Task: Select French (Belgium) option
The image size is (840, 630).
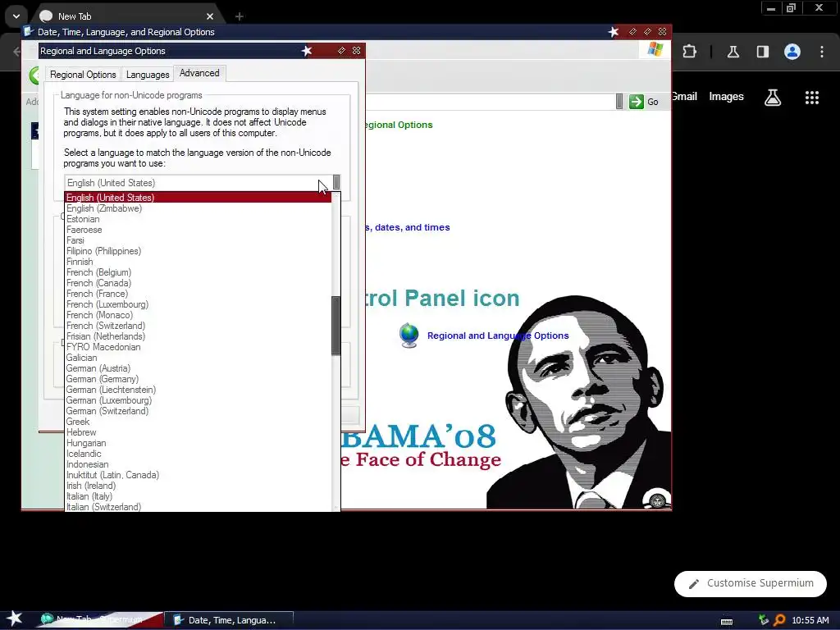Action: pos(198,272)
